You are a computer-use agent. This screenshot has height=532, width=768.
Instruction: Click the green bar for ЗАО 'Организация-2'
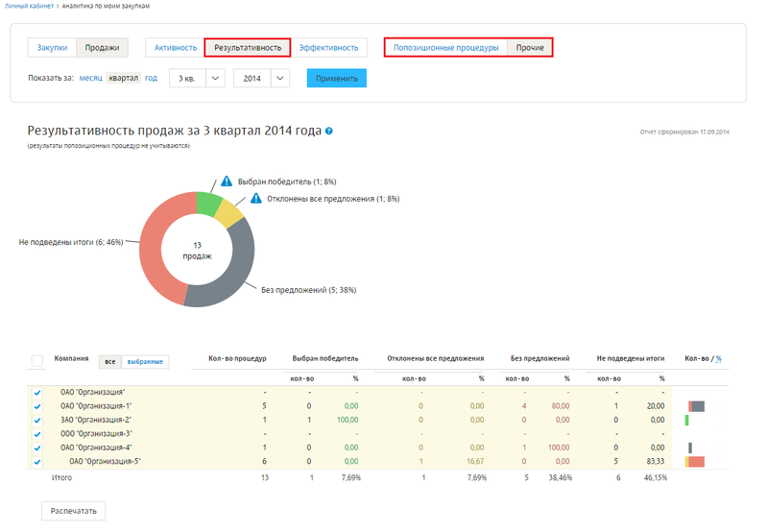pyautogui.click(x=687, y=420)
